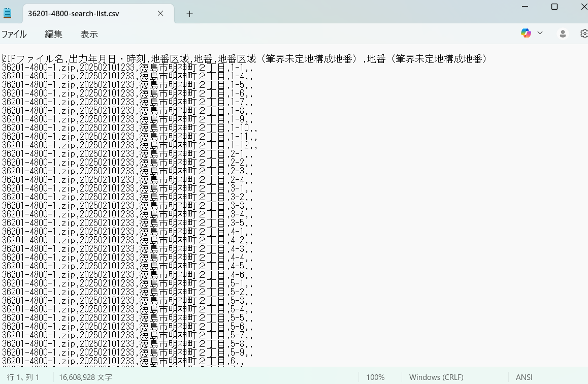The width and height of the screenshot is (588, 384).
Task: Click the row ending with 5-7,,
Action: pos(127,335)
